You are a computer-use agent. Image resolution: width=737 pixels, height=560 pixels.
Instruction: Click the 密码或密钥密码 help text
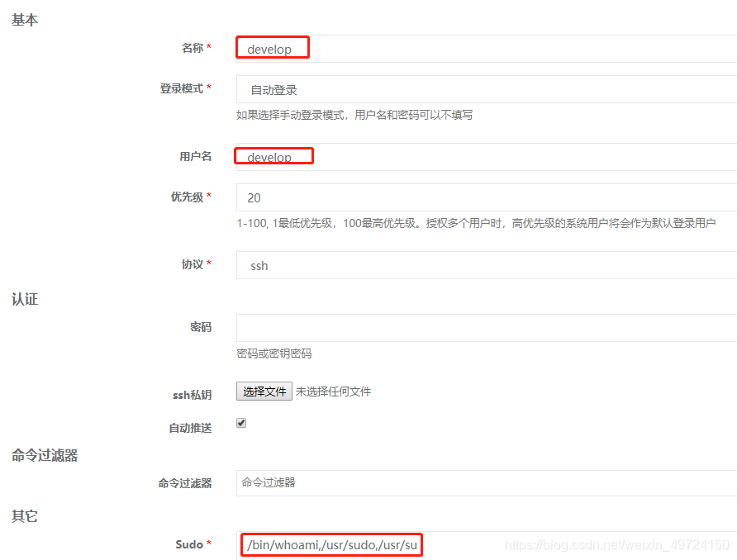pyautogui.click(x=274, y=354)
